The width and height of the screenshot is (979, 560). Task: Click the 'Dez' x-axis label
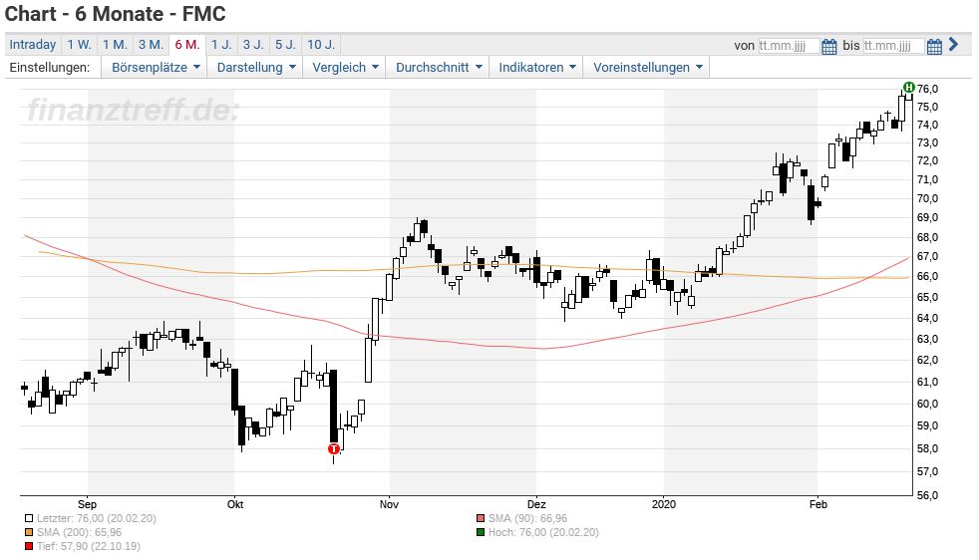pos(536,504)
